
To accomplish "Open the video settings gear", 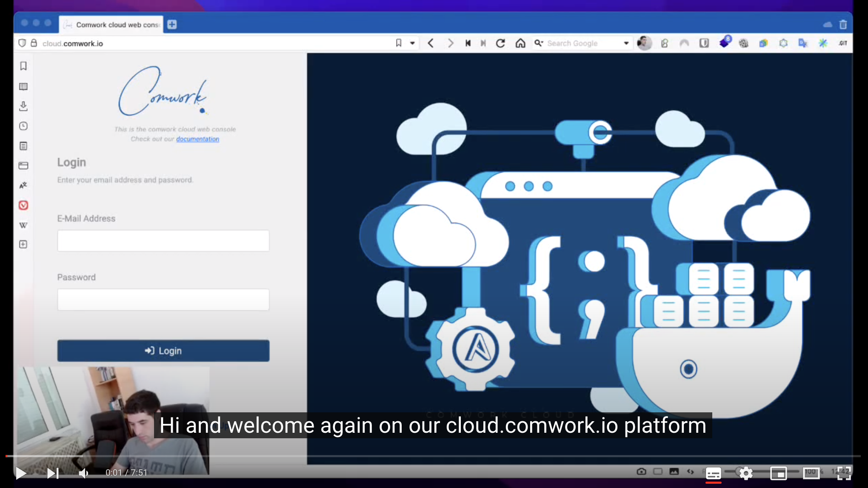I will point(746,473).
